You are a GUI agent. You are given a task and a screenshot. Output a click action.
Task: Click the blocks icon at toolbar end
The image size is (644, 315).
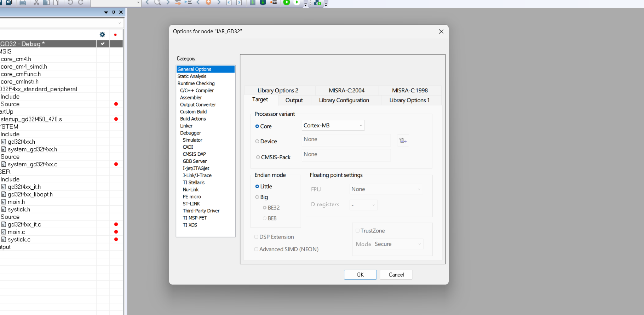click(317, 2)
